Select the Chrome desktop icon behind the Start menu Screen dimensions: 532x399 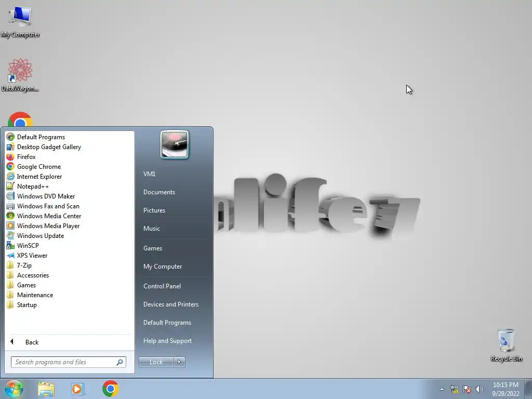point(20,119)
